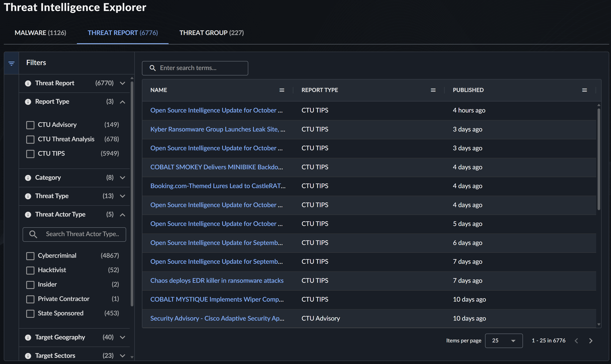Image resolution: width=611 pixels, height=364 pixels.
Task: Open the REPORT TYPE column menu icon
Action: 433,90
